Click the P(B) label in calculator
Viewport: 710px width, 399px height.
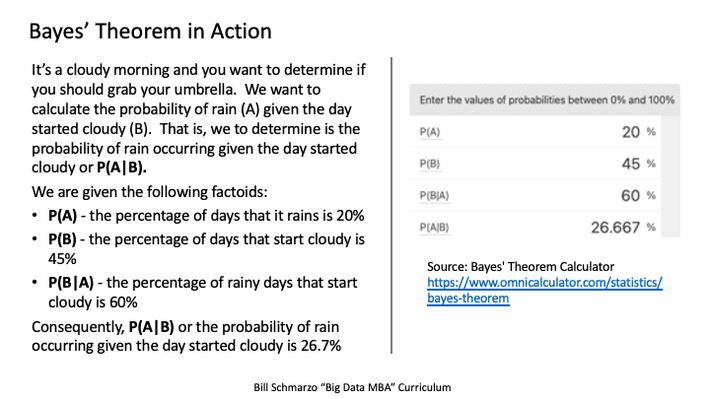point(430,164)
